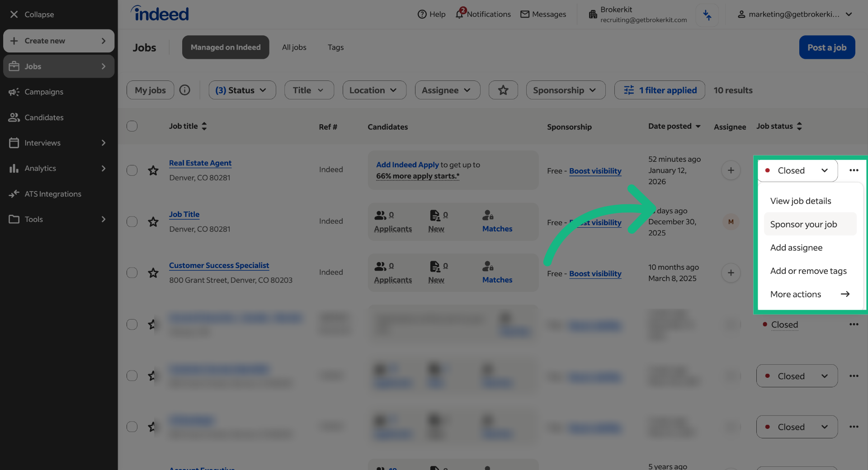
Task: Open ATS Integrations in the sidebar
Action: (52, 193)
